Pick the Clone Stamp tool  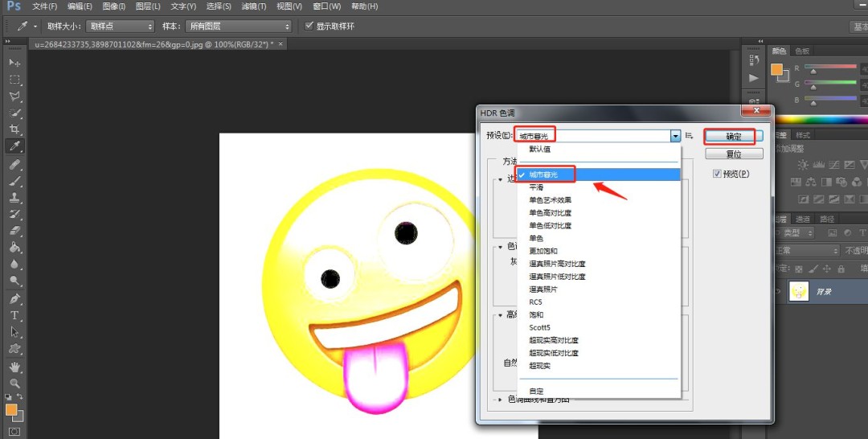pyautogui.click(x=14, y=197)
